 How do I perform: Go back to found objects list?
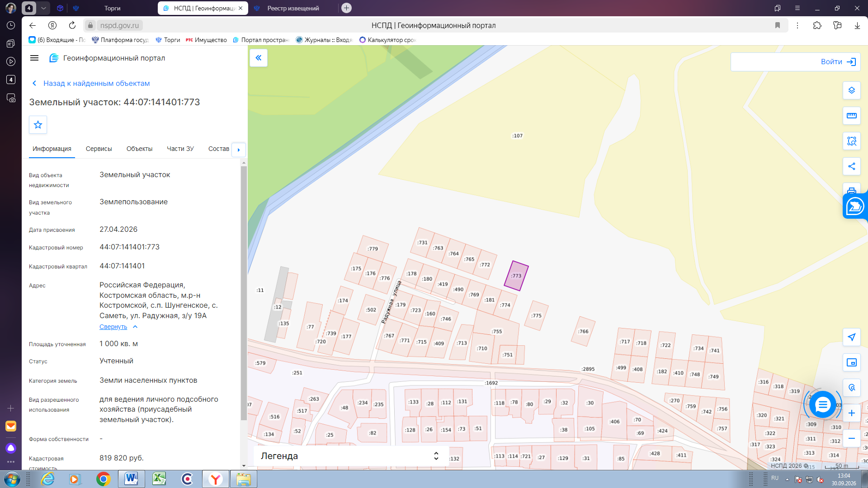91,83
